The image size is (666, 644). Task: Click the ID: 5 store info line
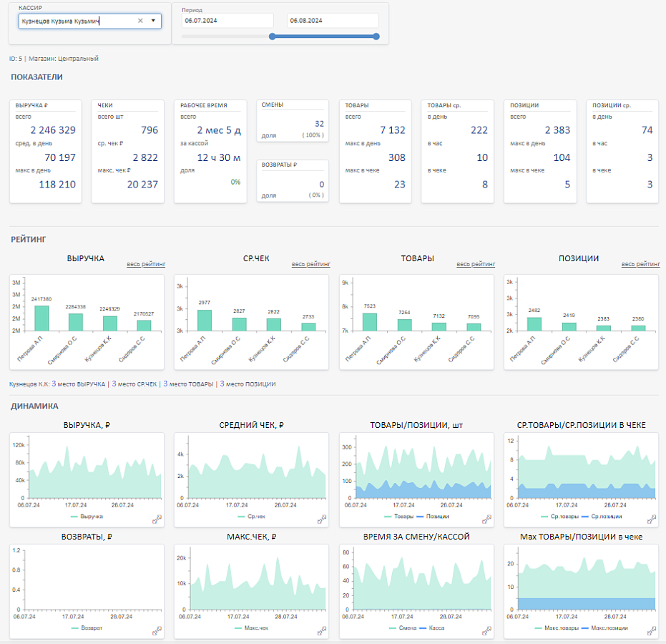click(54, 59)
